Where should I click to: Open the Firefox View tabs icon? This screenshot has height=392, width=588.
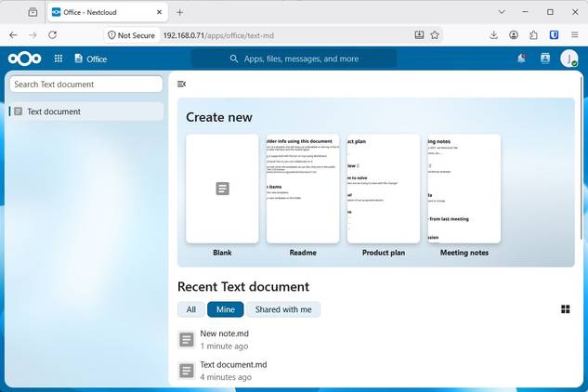[x=33, y=12]
